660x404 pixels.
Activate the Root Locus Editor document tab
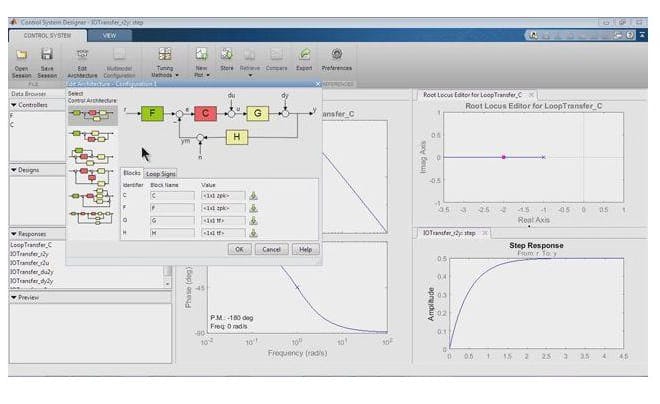[472, 95]
